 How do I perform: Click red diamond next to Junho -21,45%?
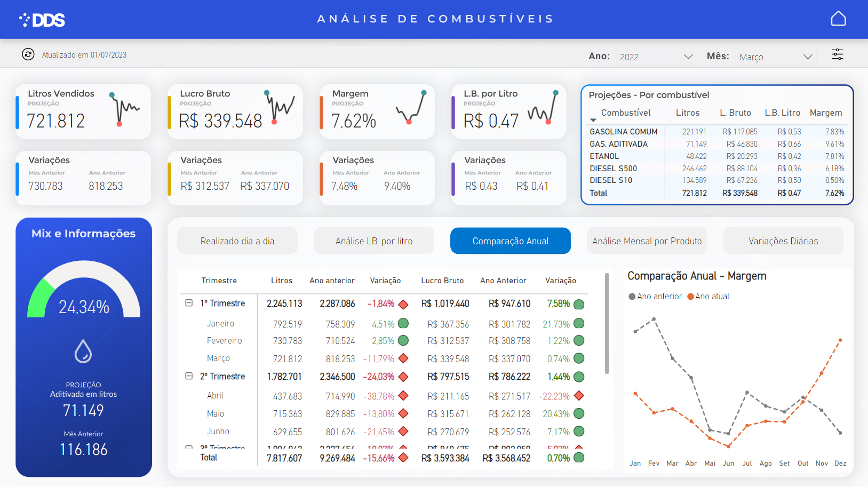coord(403,432)
